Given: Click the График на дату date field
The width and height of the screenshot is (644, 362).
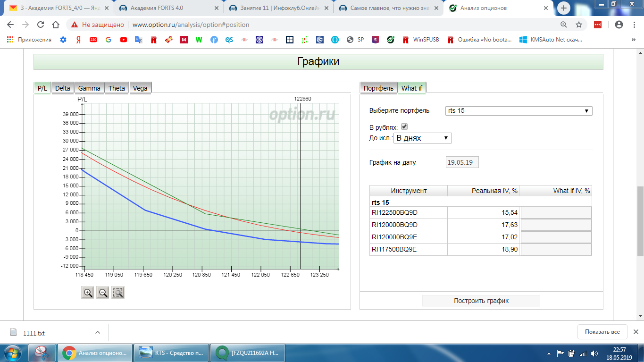Looking at the screenshot, I should point(462,162).
